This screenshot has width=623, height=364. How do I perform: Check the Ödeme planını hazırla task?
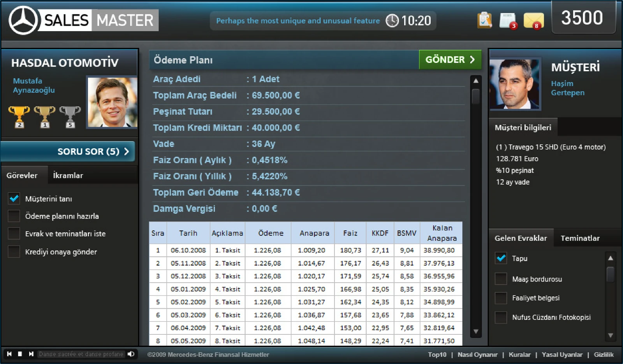[x=14, y=216]
